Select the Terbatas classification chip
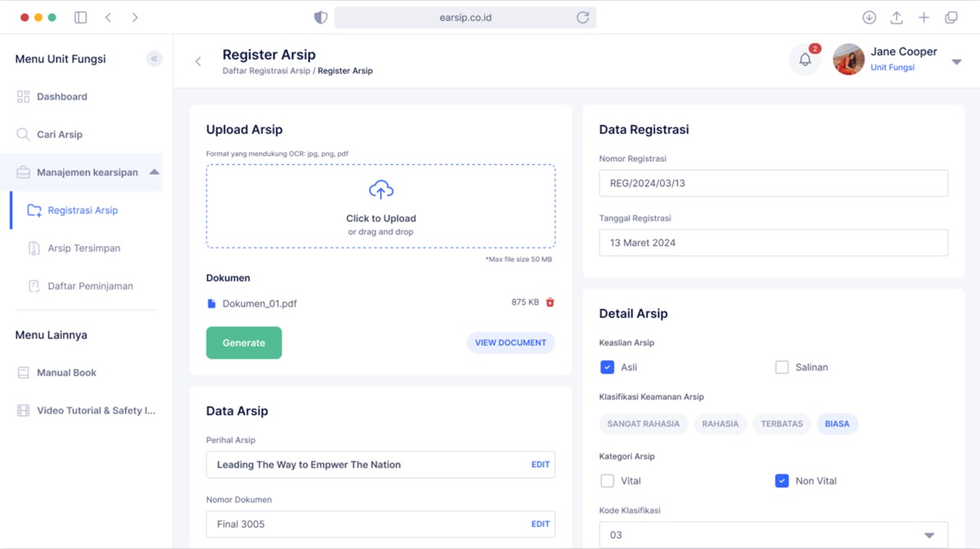The height and width of the screenshot is (549, 980). (x=782, y=424)
